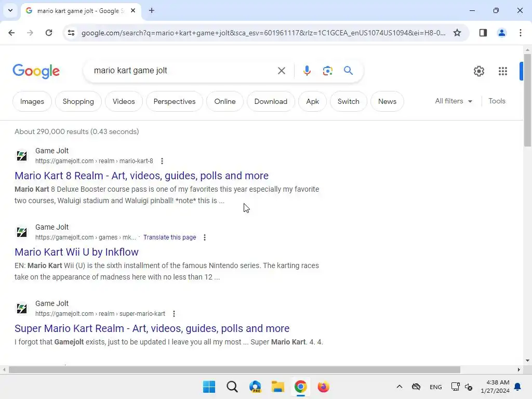Open the Chrome profile icon
The image size is (532, 399).
pyautogui.click(x=501, y=33)
